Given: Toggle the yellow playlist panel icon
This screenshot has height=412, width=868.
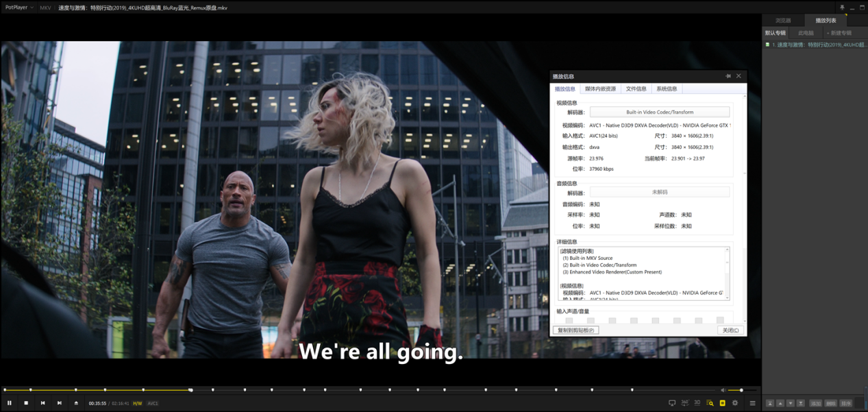Looking at the screenshot, I should [722, 403].
